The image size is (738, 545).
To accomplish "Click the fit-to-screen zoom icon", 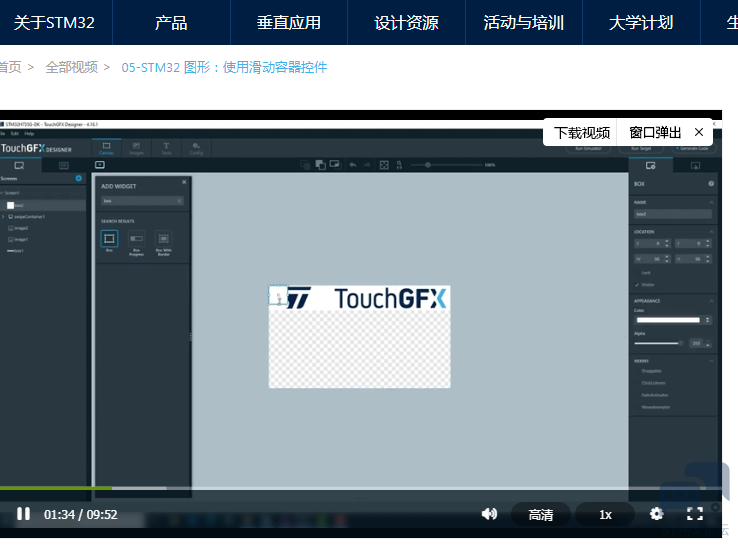I will pyautogui.click(x=384, y=165).
